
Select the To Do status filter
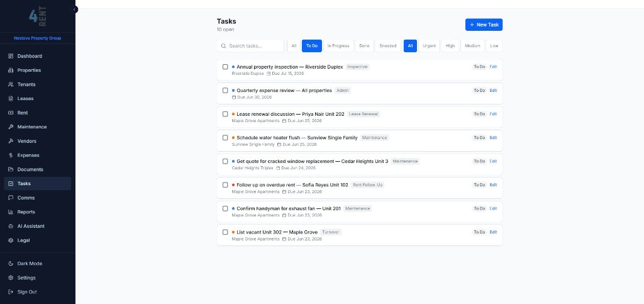click(312, 46)
